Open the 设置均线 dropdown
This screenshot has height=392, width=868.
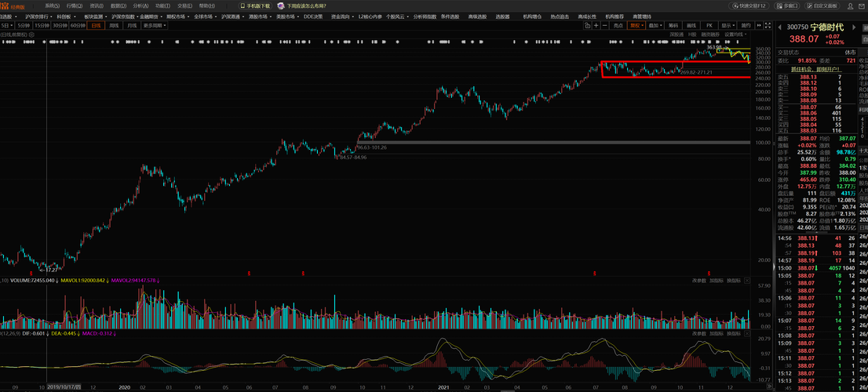(735, 34)
